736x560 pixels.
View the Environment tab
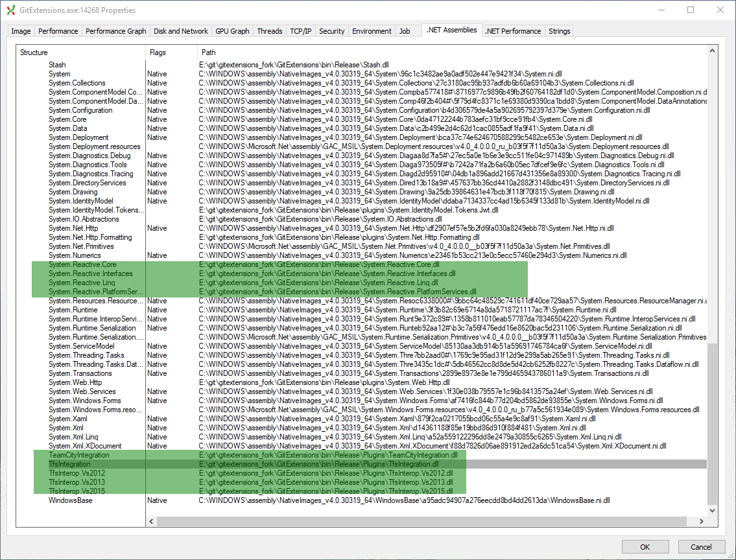[371, 30]
